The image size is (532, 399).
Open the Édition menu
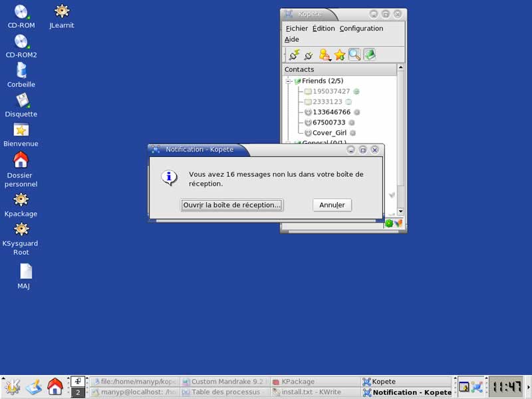tap(324, 29)
